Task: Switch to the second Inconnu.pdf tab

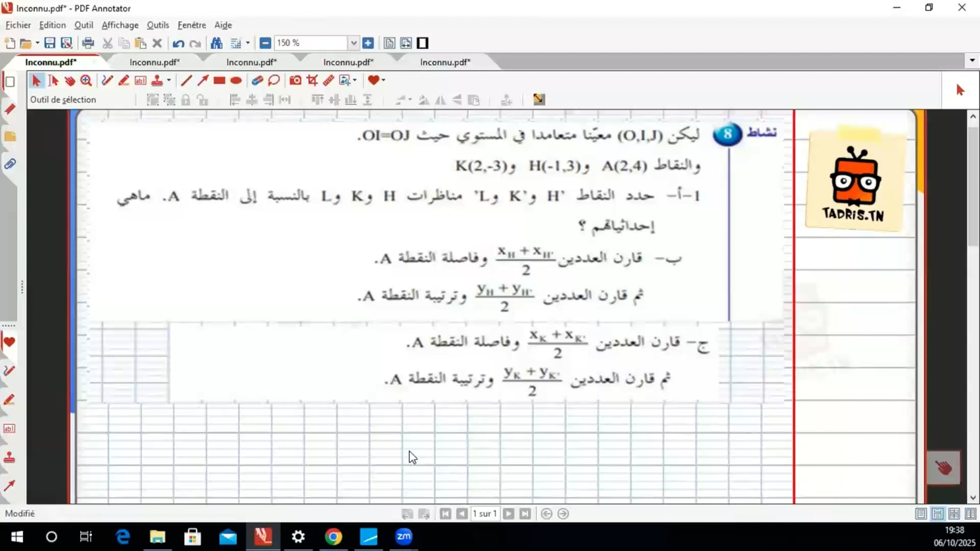Action: [154, 62]
